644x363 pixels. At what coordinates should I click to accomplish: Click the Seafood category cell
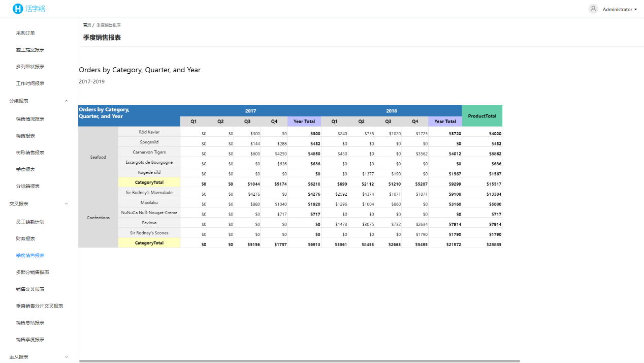click(99, 157)
